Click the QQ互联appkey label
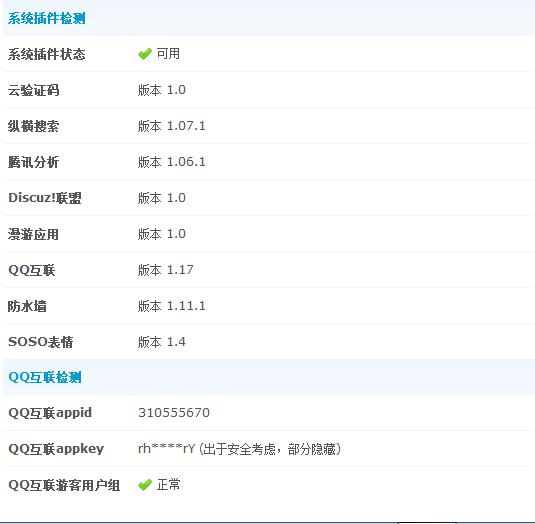The width and height of the screenshot is (535, 524). click(56, 449)
